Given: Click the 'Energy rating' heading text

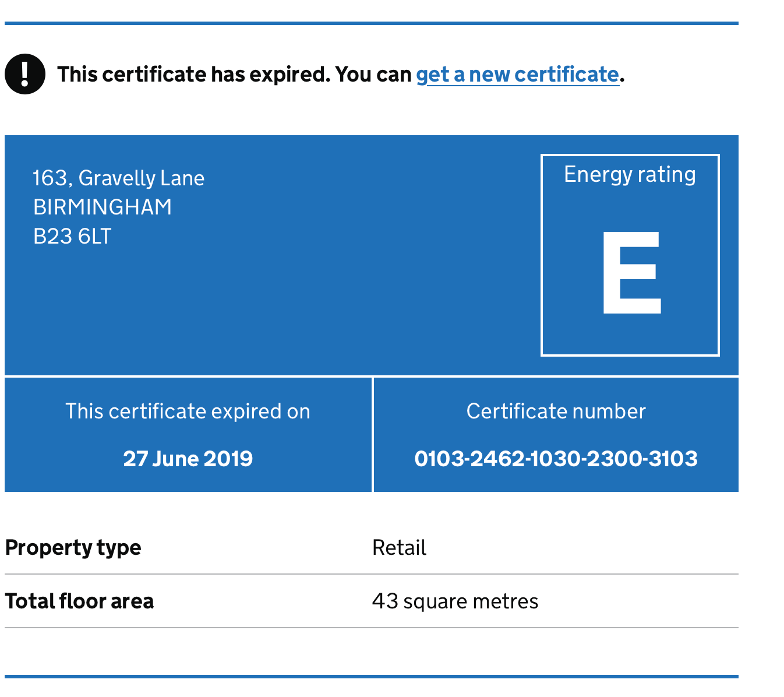Looking at the screenshot, I should click(630, 175).
